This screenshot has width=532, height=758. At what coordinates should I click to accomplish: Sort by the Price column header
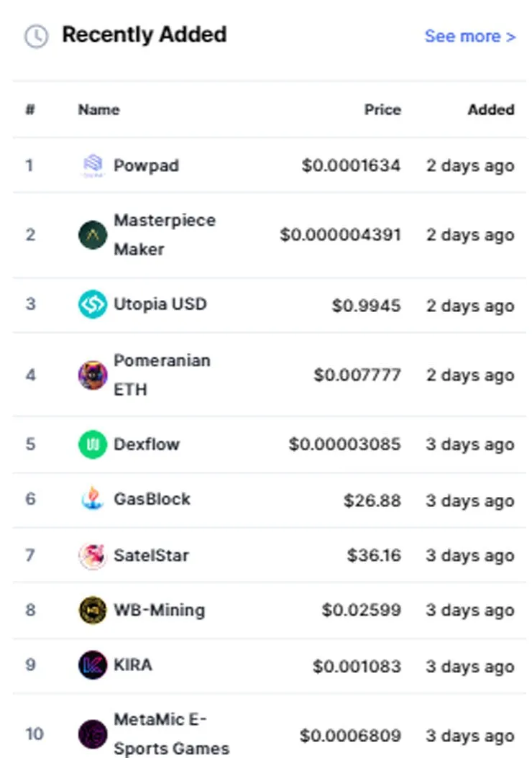pyautogui.click(x=382, y=110)
